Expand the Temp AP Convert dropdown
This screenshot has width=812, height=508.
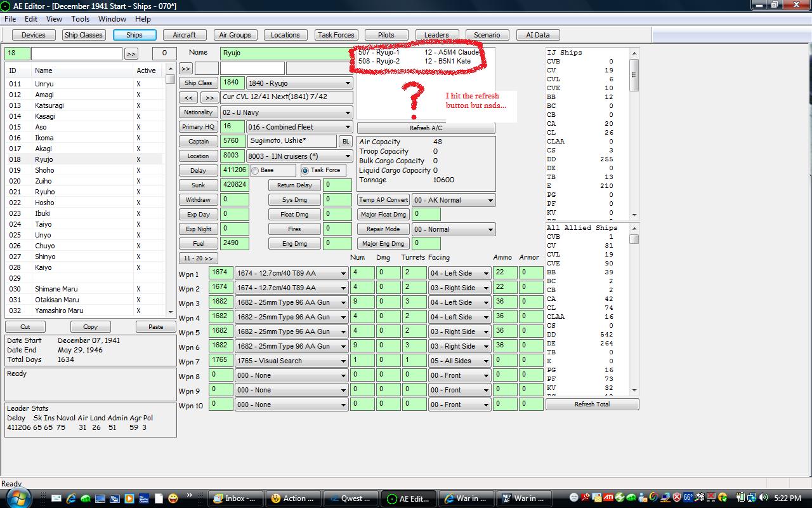(490, 200)
